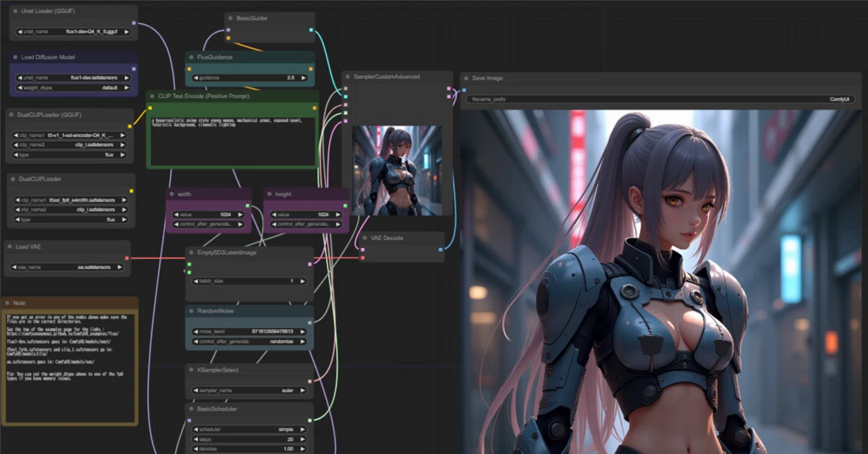Adjust the denoise value widget
The image size is (868, 454).
249,449
